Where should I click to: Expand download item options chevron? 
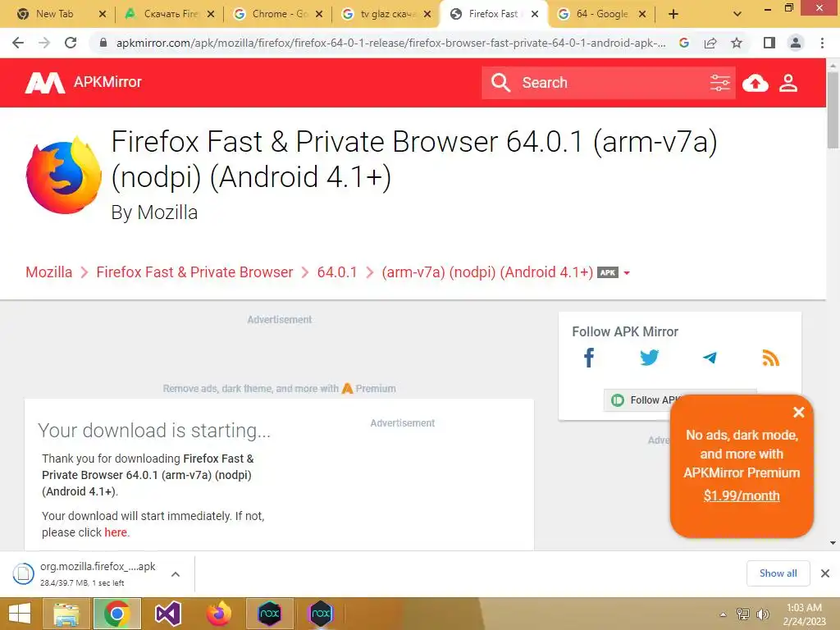[176, 574]
